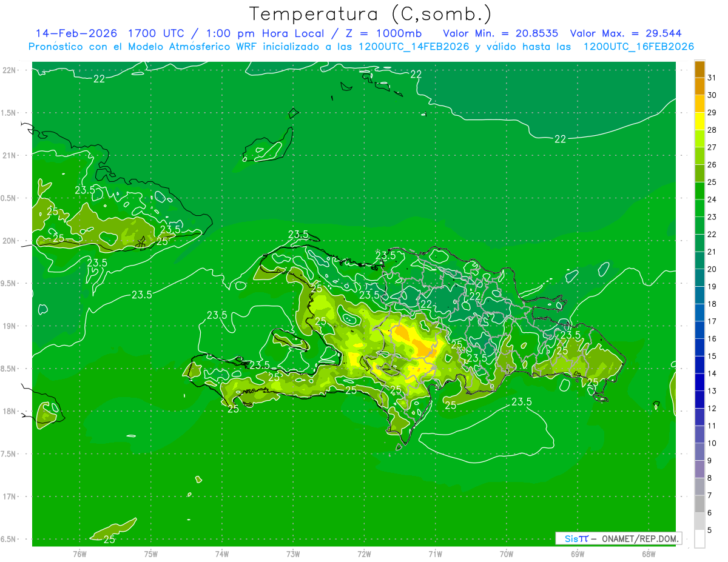Click the "8" label on the colorbar
The height and width of the screenshot is (562, 728).
pos(709,478)
